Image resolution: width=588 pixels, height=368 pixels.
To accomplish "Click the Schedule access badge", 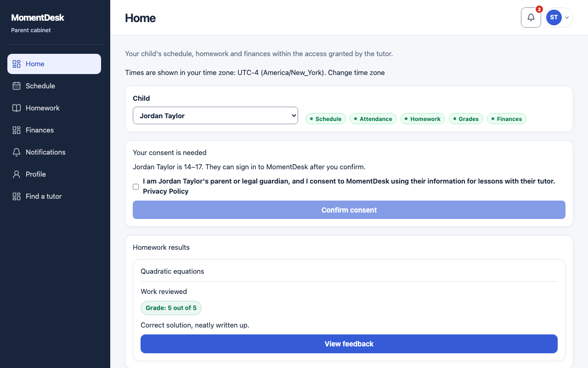I will pyautogui.click(x=326, y=119).
